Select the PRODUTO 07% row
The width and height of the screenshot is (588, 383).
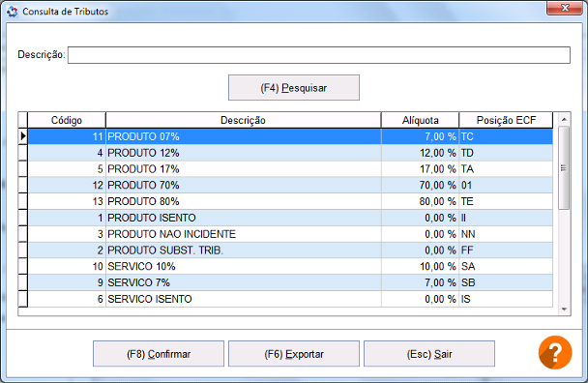290,136
